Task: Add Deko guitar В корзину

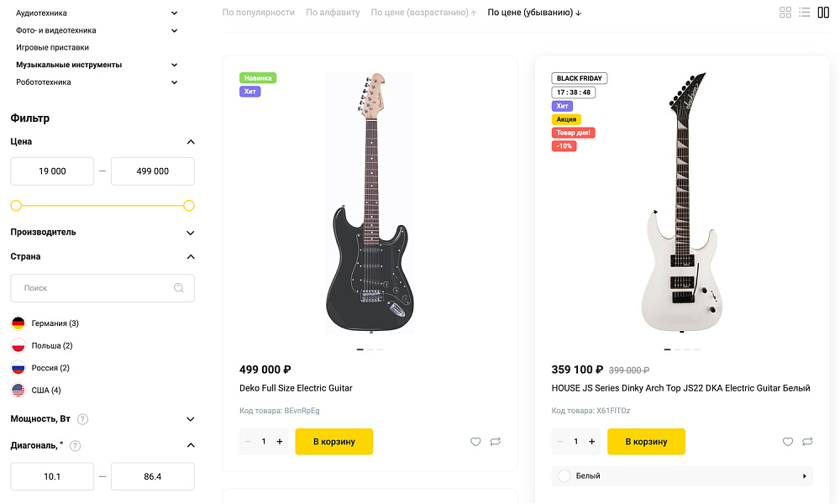Action: click(333, 442)
